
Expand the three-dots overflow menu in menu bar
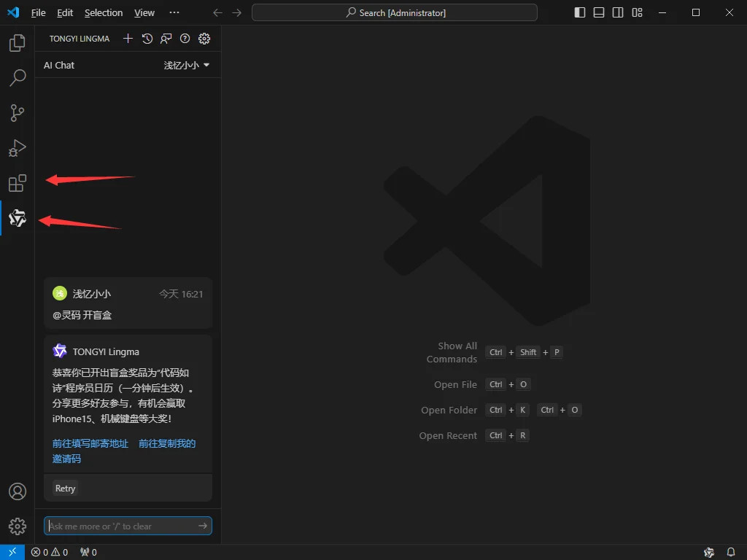pyautogui.click(x=174, y=12)
